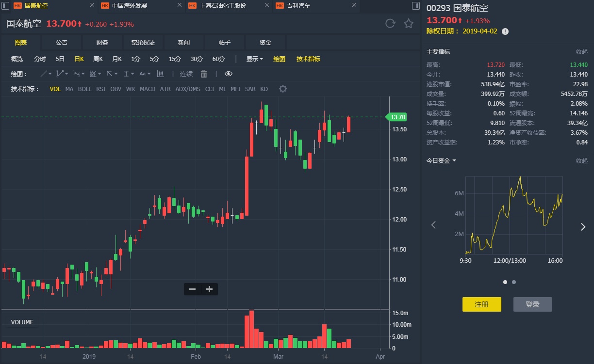The width and height of the screenshot is (594, 364).
Task: Open the 帖子 section
Action: pos(225,43)
